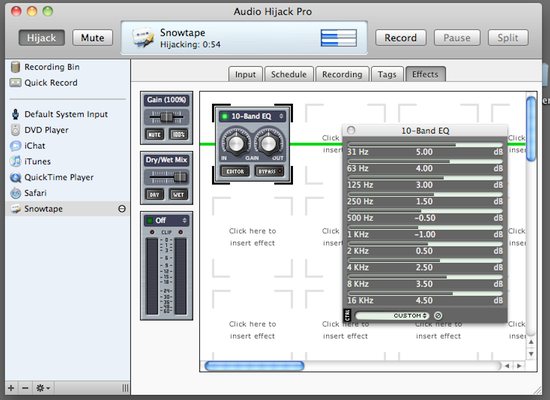This screenshot has width=550, height=400.
Task: Click the 500 Hz value -0.50
Action: pyautogui.click(x=425, y=218)
